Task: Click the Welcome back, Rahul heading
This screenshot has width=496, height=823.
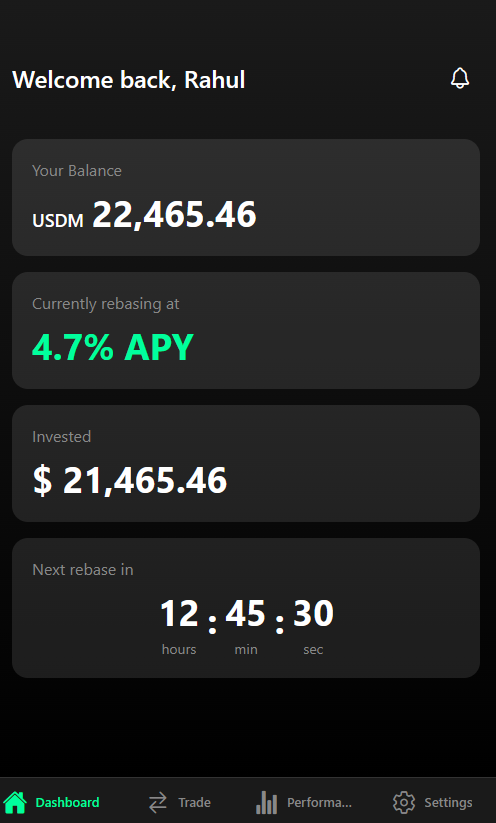Action: tap(129, 80)
